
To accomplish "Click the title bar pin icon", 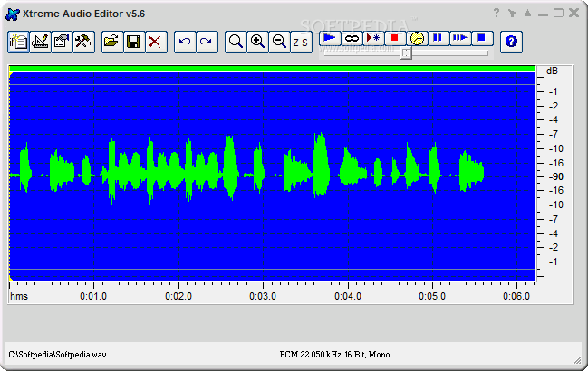I will click(512, 14).
